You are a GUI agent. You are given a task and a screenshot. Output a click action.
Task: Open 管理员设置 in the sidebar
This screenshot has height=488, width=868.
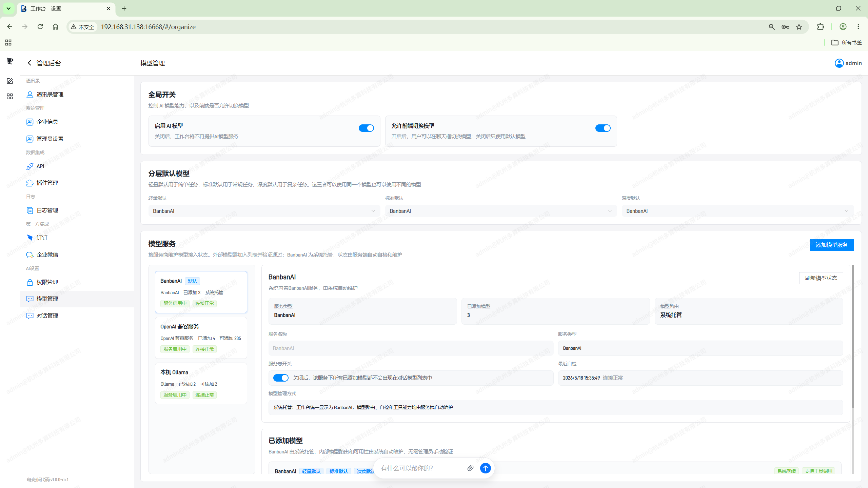point(77,139)
